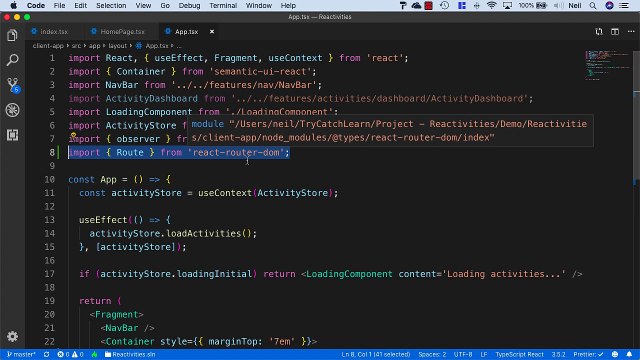Click LoadingComponent tag on line 17

(x=349, y=274)
